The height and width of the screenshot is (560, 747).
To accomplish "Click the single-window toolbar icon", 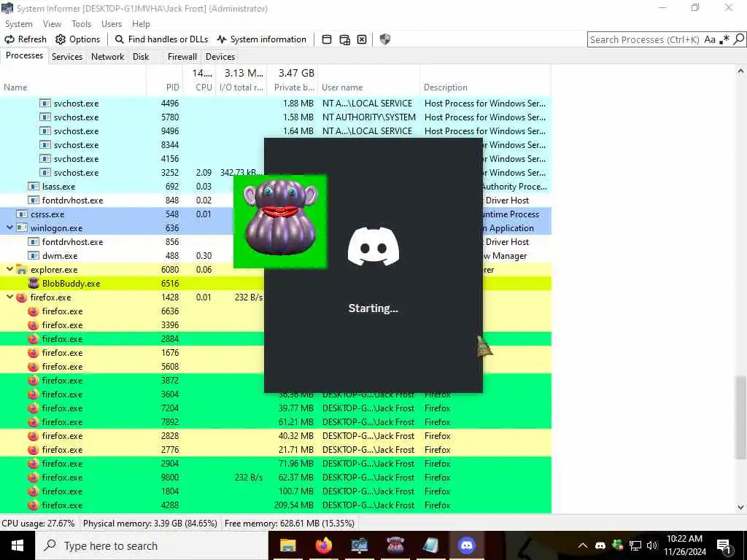I will click(327, 39).
